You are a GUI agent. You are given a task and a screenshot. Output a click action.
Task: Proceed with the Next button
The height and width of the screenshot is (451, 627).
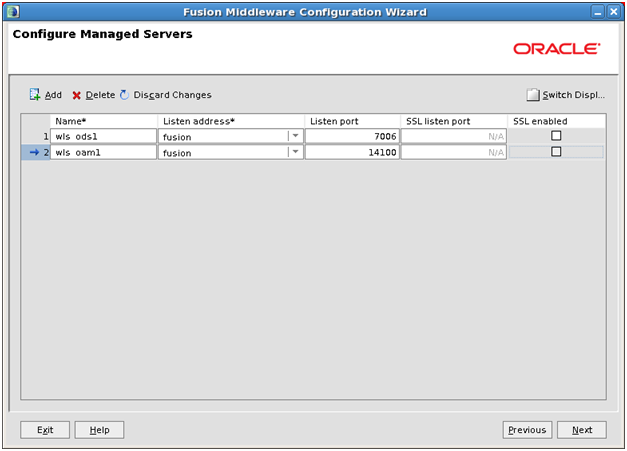(582, 430)
